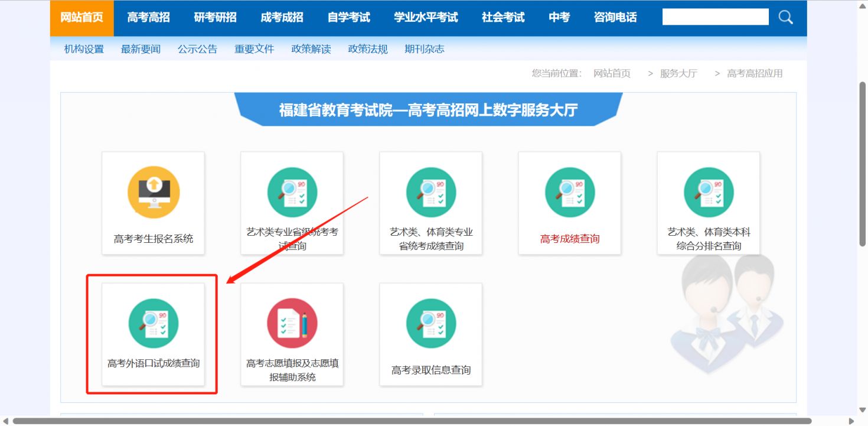Click 网站首页 breadcrumb link

coord(612,73)
